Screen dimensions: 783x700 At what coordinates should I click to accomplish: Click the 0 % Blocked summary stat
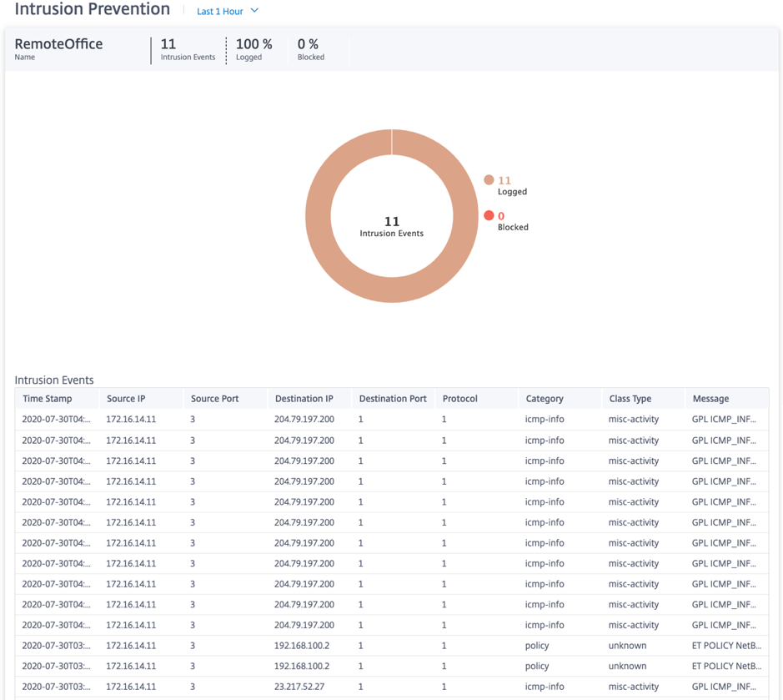[x=310, y=49]
